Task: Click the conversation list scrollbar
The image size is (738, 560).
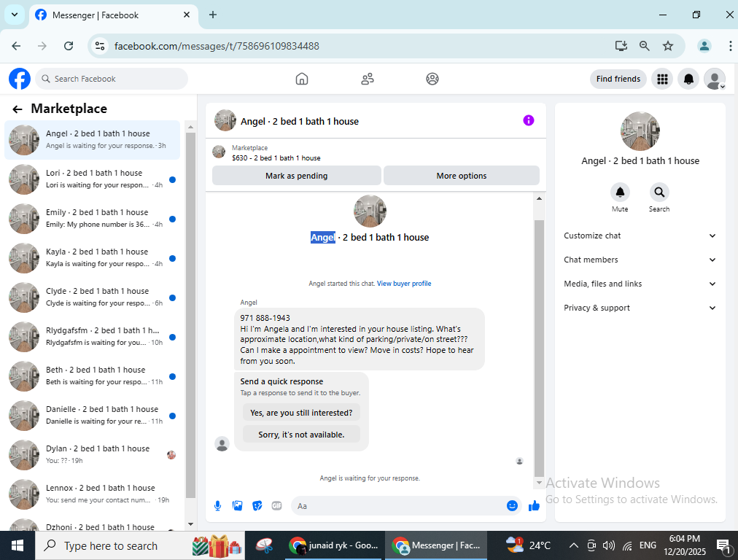Action: point(190,315)
